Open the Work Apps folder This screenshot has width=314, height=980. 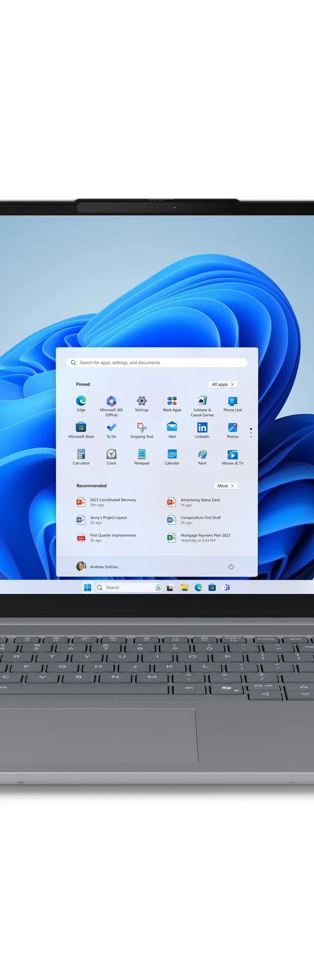pos(172,403)
